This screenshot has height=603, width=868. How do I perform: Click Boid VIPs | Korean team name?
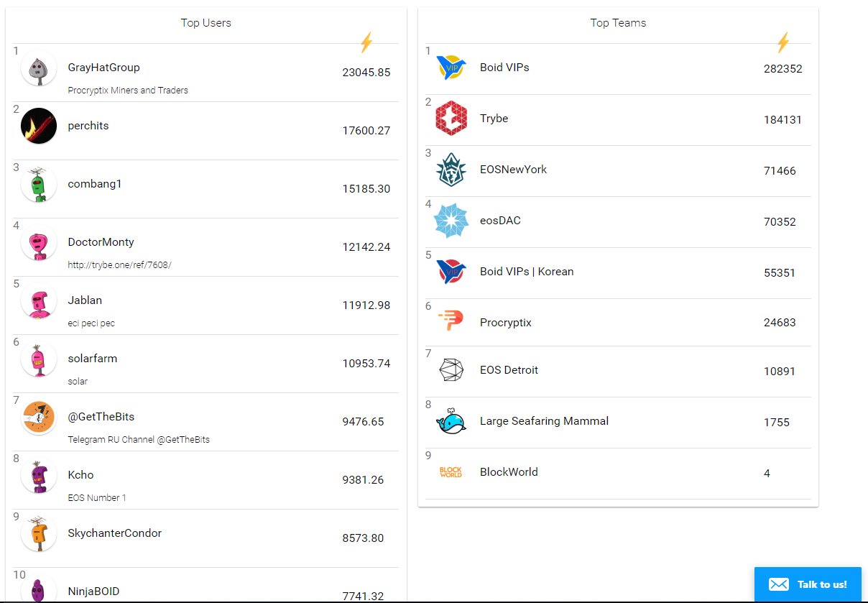coord(527,272)
